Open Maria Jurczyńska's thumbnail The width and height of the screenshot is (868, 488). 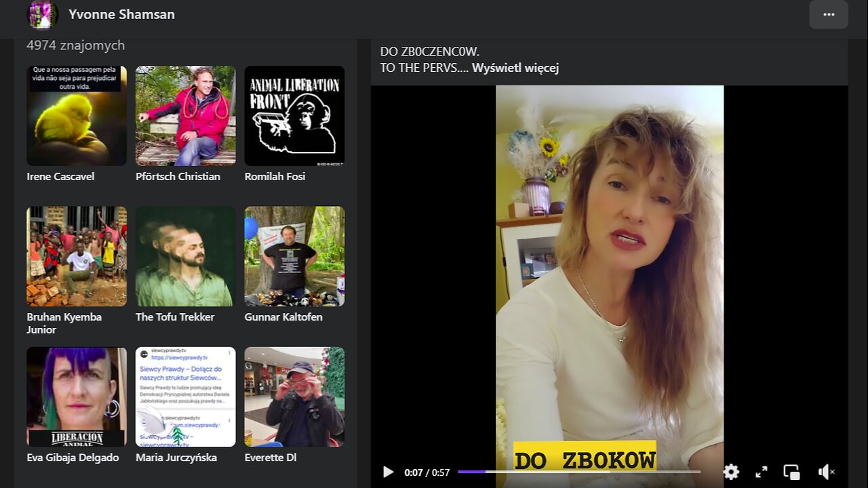point(186,397)
